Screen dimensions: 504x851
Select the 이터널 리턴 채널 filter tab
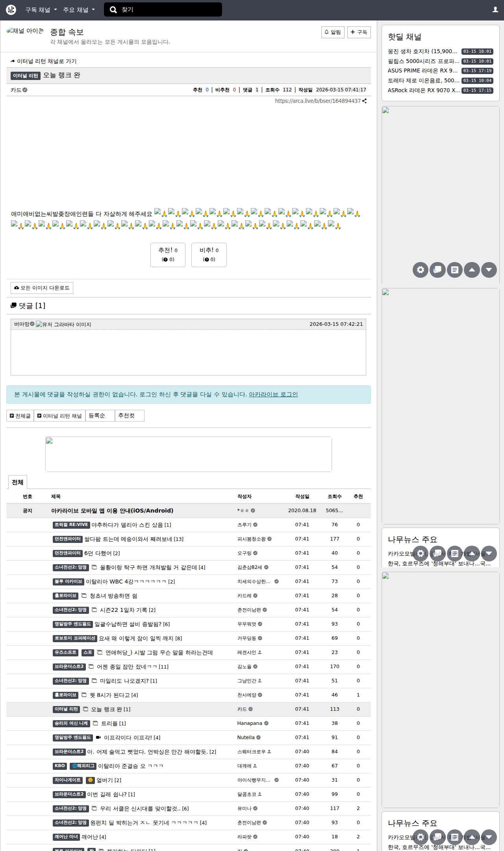pos(59,416)
